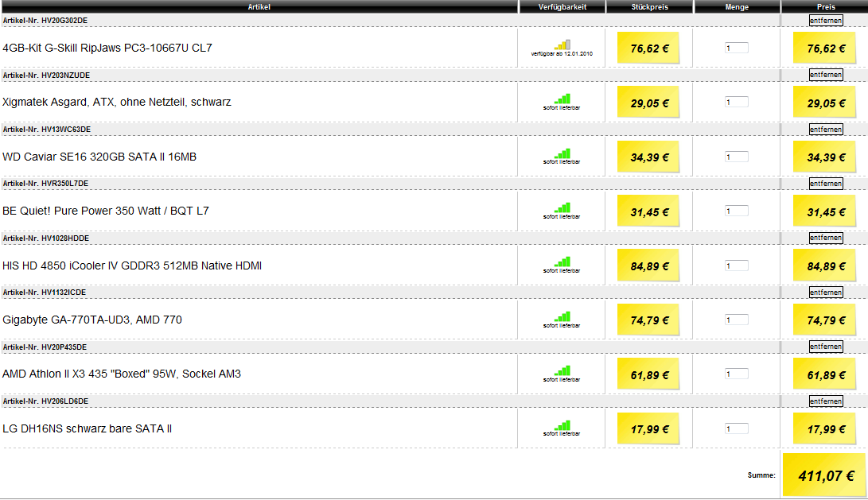868x500 pixels.
Task: Click availability bars icon for LG DH16NS
Action: click(562, 426)
